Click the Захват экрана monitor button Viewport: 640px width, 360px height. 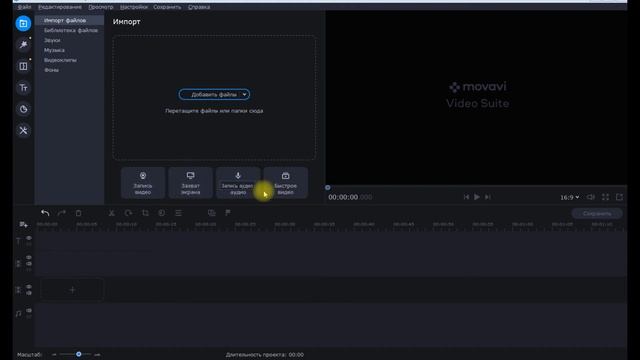191,183
